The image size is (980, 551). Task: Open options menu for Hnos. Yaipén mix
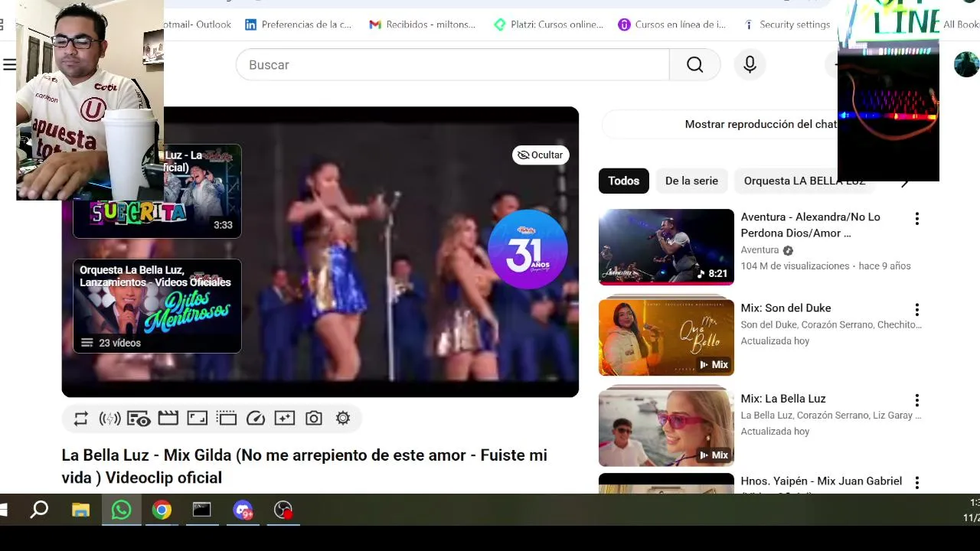[x=916, y=483]
